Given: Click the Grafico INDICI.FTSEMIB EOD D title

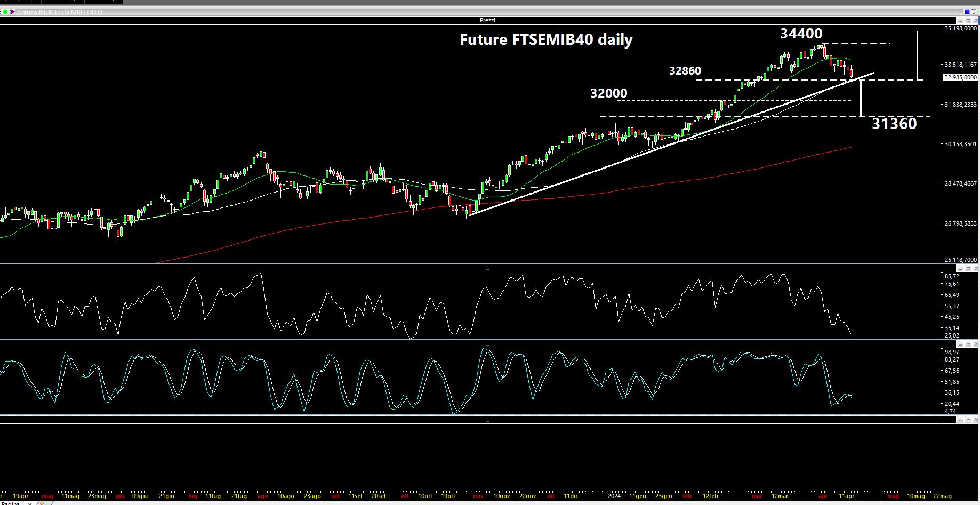Looking at the screenshot, I should (x=59, y=12).
